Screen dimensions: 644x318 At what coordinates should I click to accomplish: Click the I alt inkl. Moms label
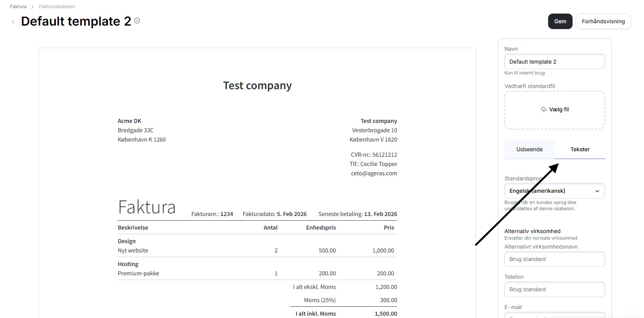(x=316, y=314)
